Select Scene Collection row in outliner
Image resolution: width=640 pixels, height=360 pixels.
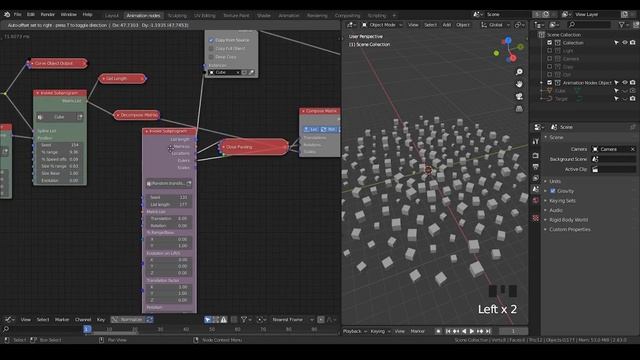point(563,35)
